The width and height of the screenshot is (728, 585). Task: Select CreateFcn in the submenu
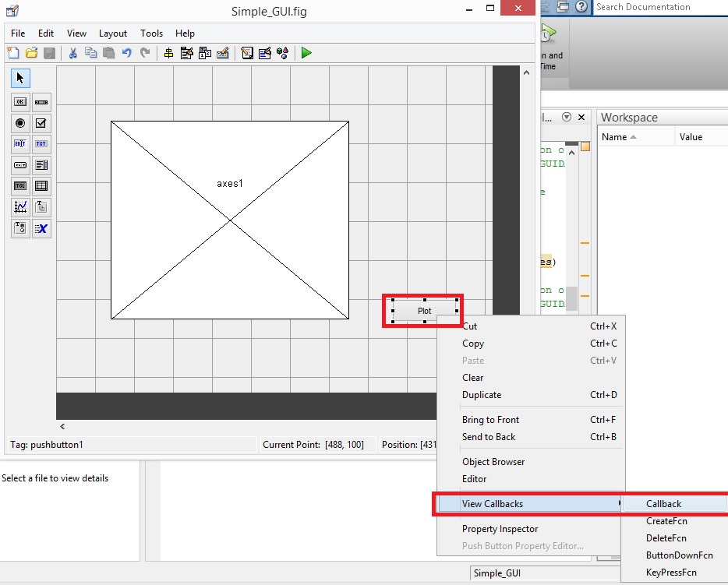pos(674,521)
